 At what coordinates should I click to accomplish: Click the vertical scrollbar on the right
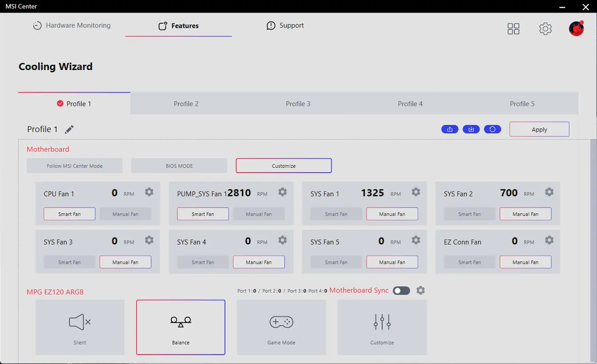pyautogui.click(x=593, y=248)
